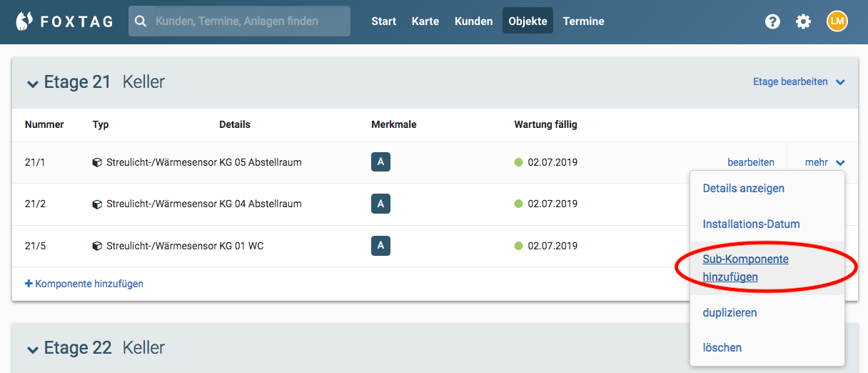Toggle the mehr dropdown in row 21/1
The width and height of the screenshot is (868, 373).
[x=824, y=162]
